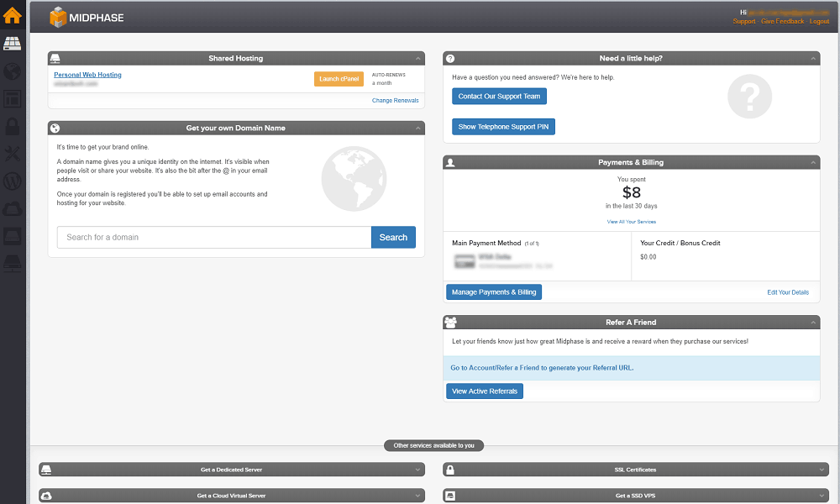Viewport: 840px width, 504px height.
Task: Focus the Search for a domain field
Action: [214, 237]
